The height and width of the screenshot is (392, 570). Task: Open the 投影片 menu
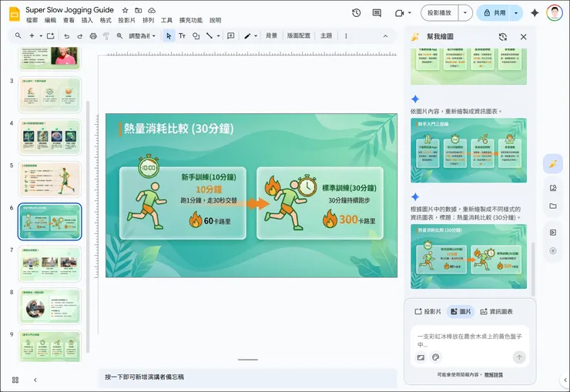(127, 20)
